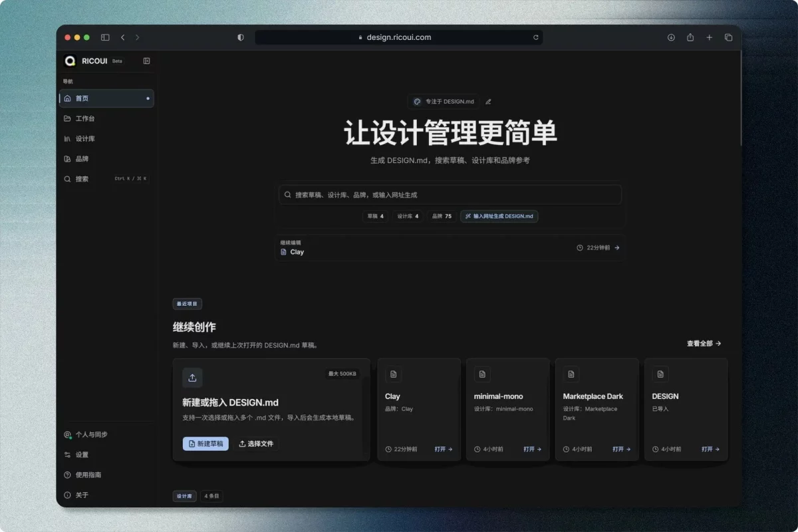The height and width of the screenshot is (532, 798).
Task: Open 个人与同步 in the sidebar
Action: 106,434
